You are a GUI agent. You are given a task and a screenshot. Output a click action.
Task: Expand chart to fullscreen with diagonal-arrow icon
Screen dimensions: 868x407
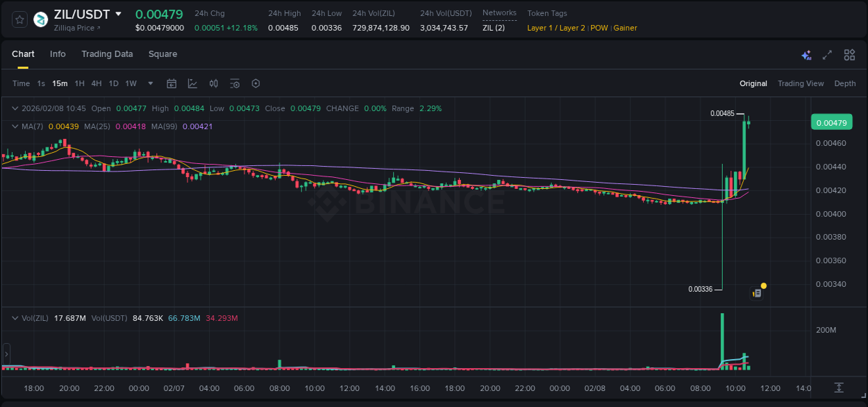pyautogui.click(x=827, y=54)
